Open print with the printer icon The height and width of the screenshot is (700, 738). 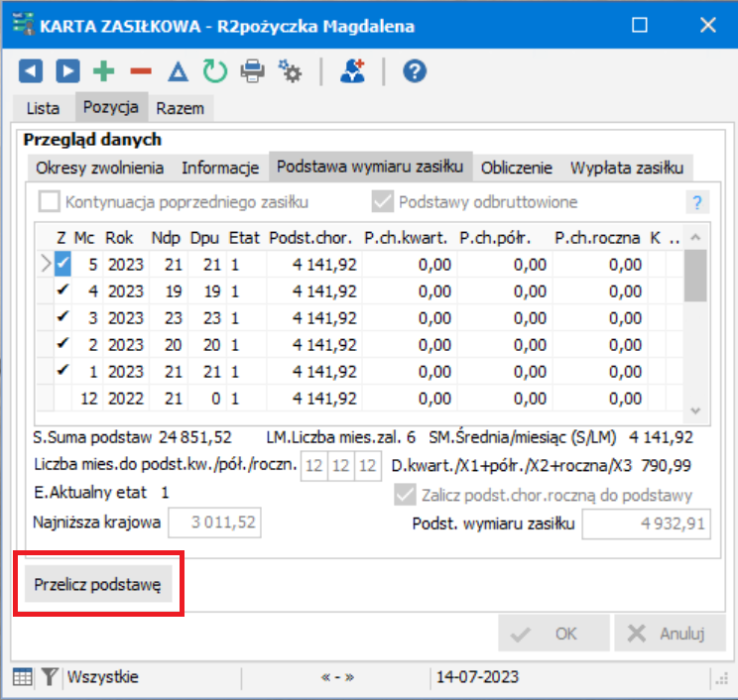point(252,71)
